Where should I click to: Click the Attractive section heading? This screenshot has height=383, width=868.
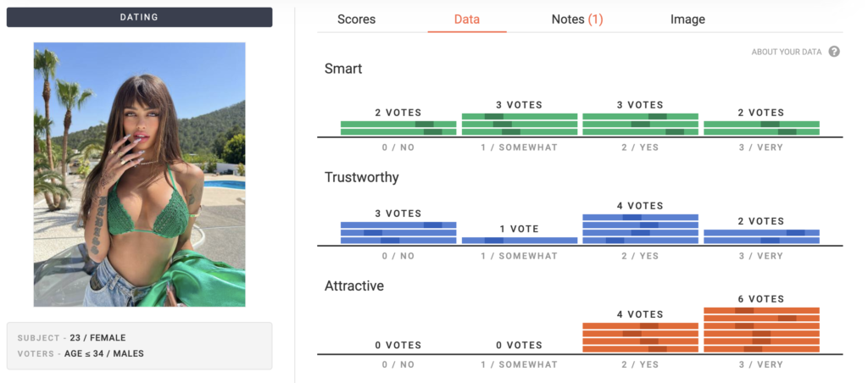(354, 286)
